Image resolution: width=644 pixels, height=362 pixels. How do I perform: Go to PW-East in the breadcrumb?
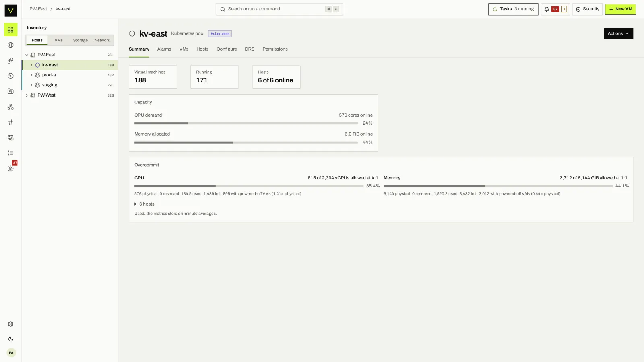pyautogui.click(x=38, y=9)
